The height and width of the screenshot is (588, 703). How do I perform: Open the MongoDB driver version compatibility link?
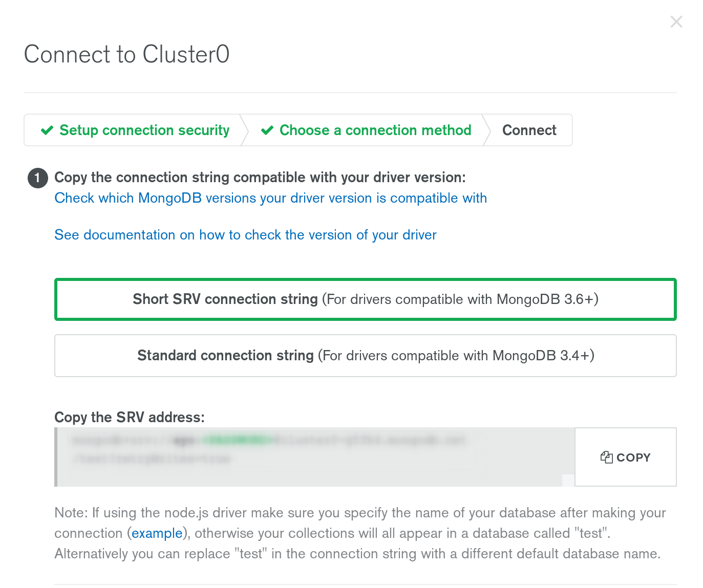point(270,198)
